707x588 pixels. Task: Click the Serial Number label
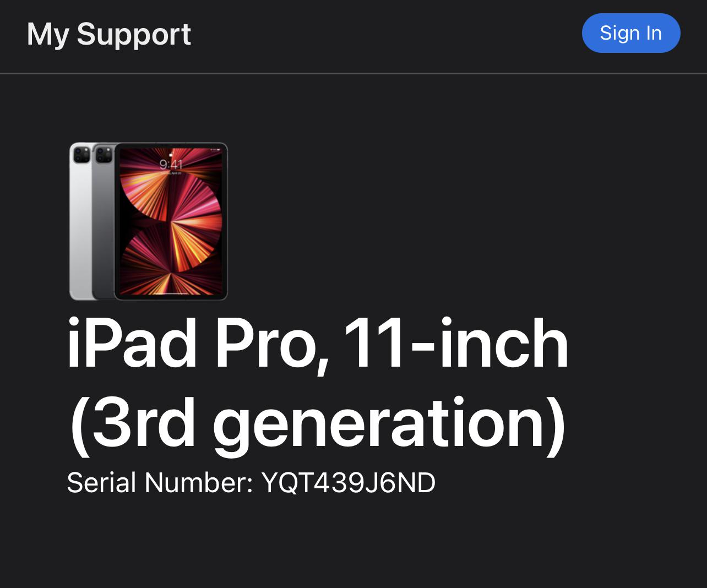coord(160,482)
